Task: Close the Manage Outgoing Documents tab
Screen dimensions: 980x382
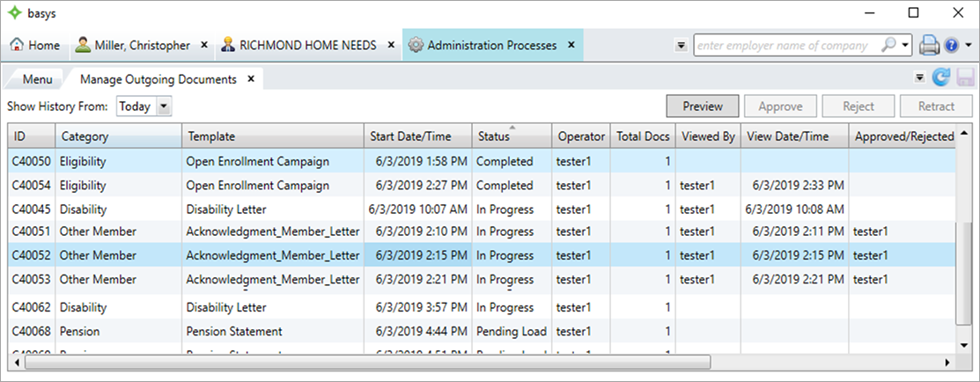Action: [250, 79]
